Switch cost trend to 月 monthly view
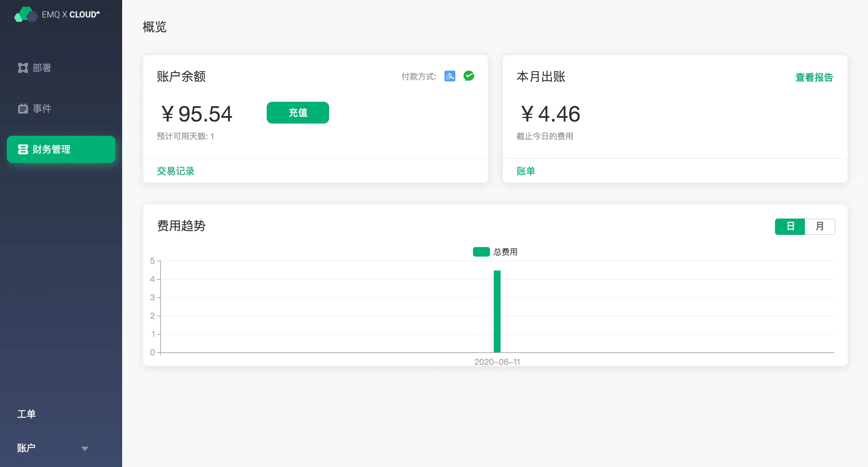868x467 pixels. [x=819, y=226]
